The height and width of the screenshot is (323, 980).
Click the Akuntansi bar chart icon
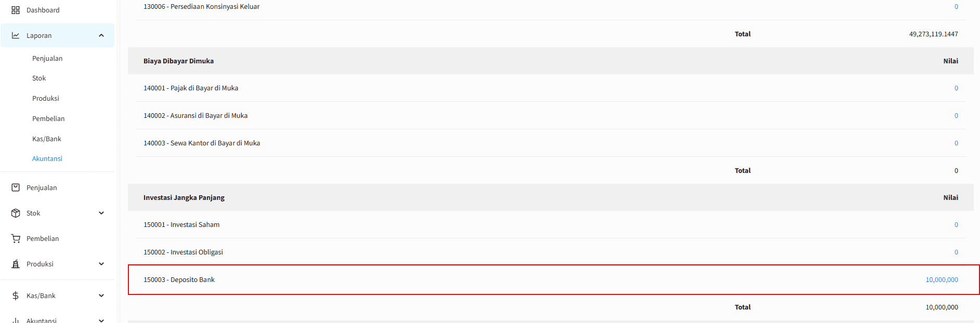16,320
